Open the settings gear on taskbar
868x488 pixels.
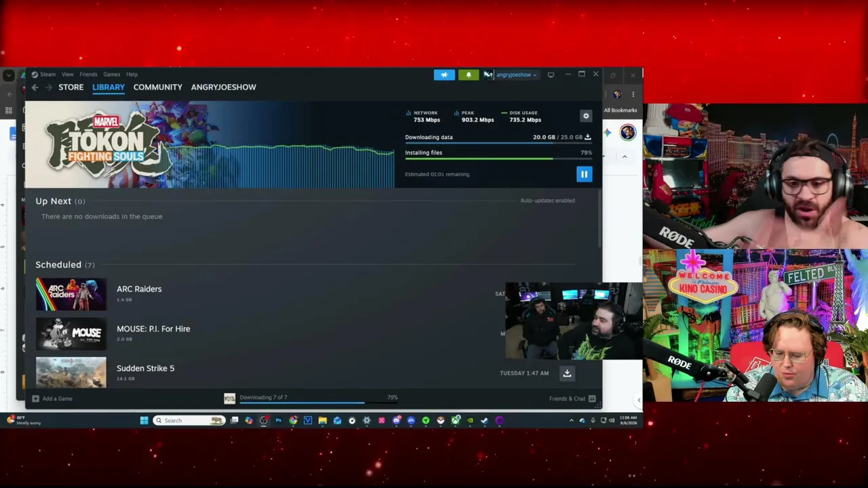pos(366,421)
